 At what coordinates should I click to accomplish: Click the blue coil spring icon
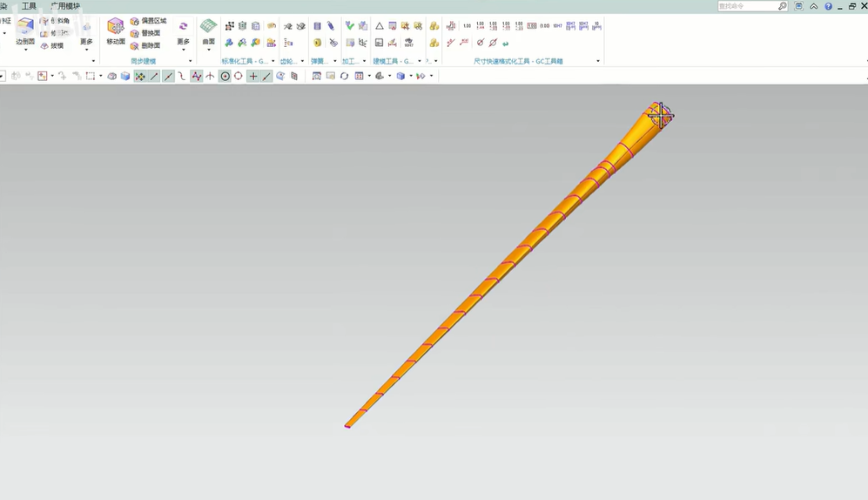coord(331,26)
